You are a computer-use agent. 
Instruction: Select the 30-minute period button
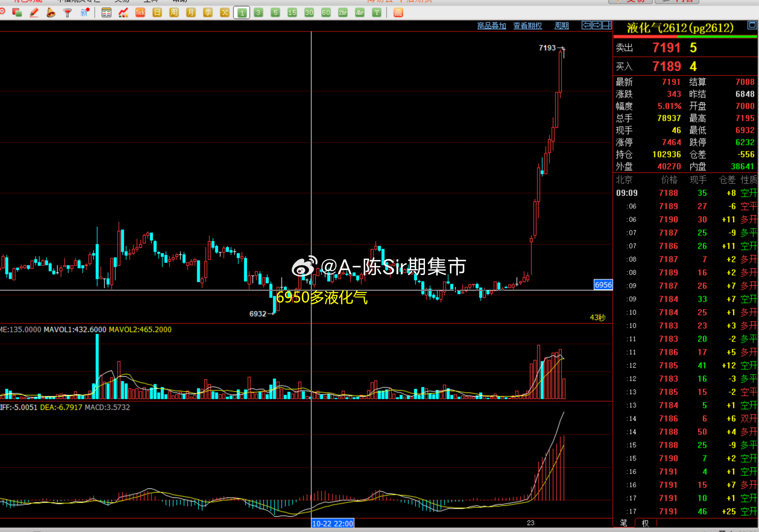[x=309, y=13]
